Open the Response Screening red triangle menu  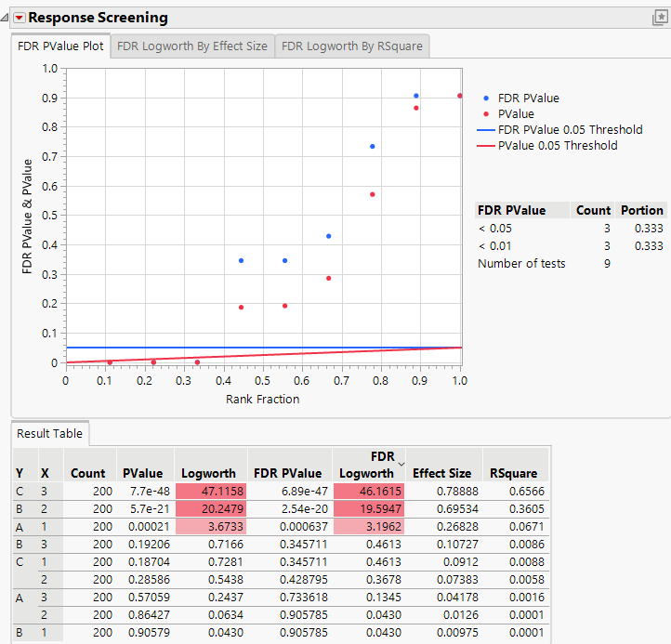click(x=20, y=18)
